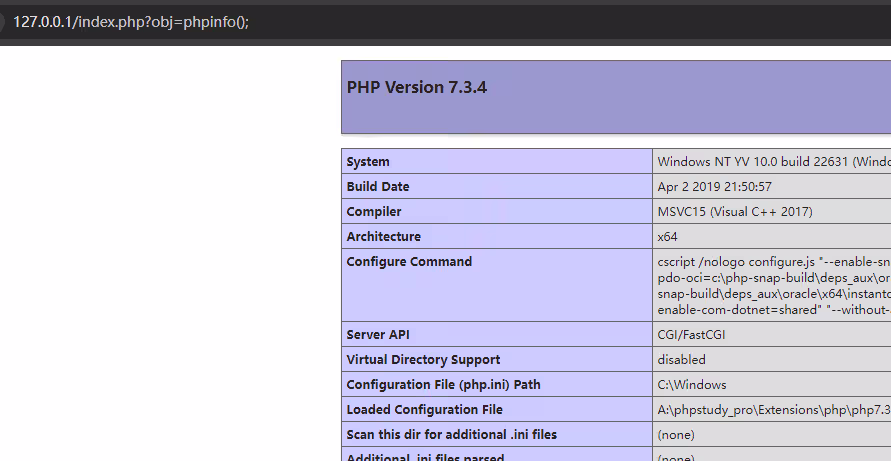The image size is (891, 461).
Task: Click the PHP Version 7.3.4 heading
Action: click(417, 87)
